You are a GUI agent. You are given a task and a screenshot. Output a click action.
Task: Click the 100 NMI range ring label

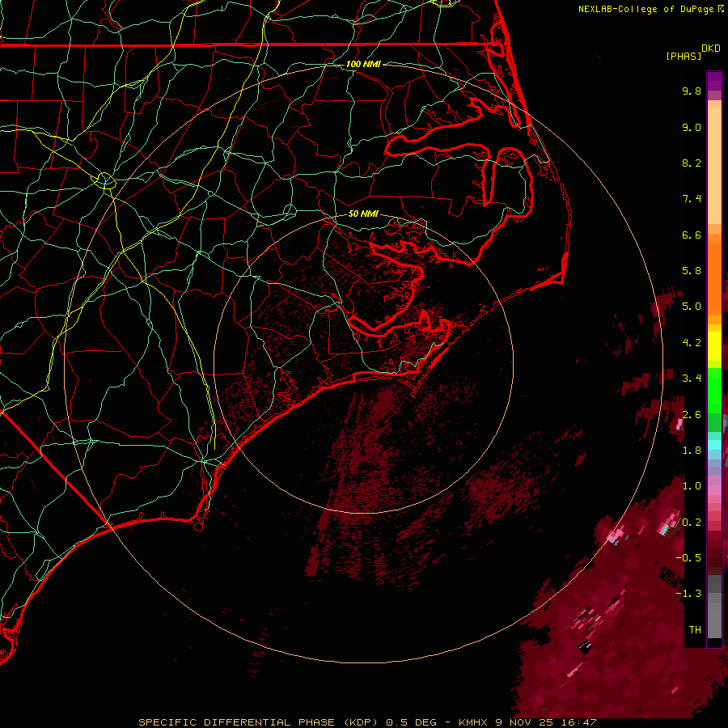click(363, 64)
